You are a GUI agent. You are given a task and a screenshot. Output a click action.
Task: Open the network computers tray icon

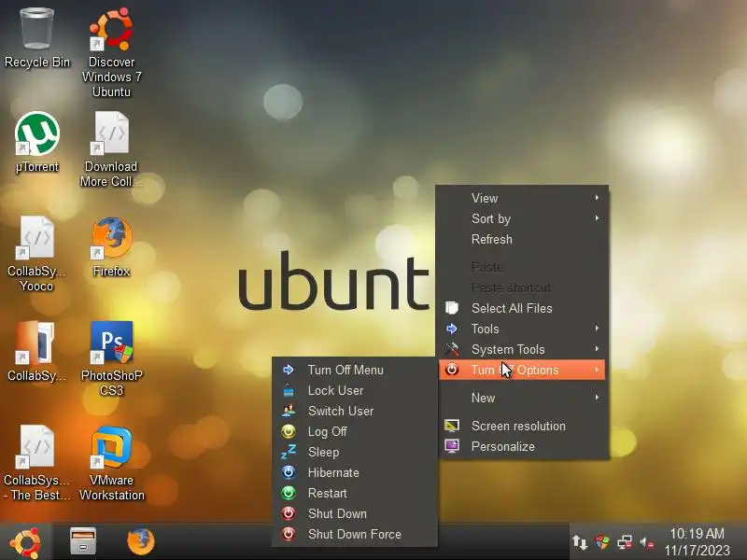point(625,542)
